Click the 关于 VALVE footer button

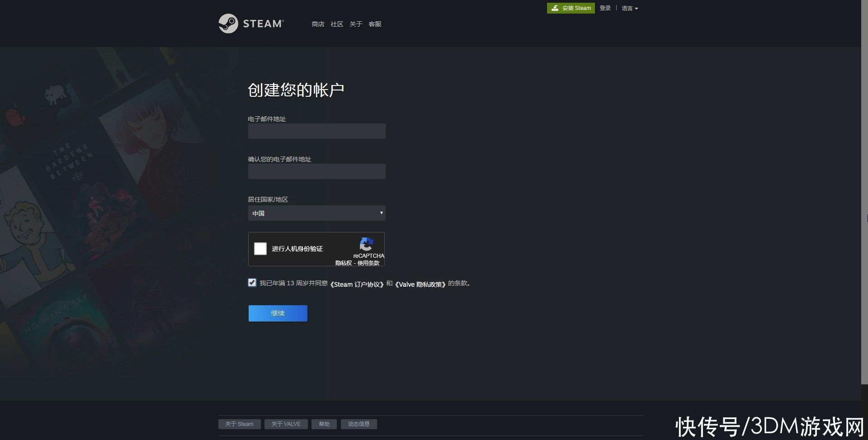(286, 424)
